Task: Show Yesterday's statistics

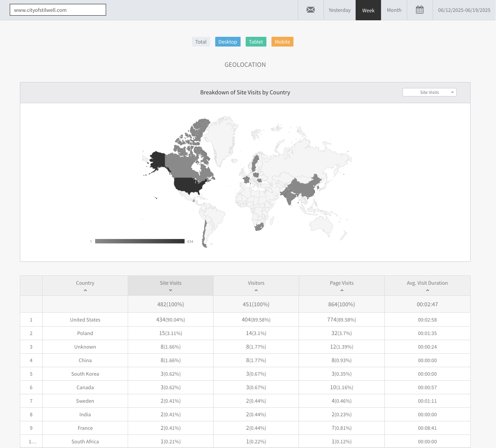Action: pyautogui.click(x=340, y=10)
